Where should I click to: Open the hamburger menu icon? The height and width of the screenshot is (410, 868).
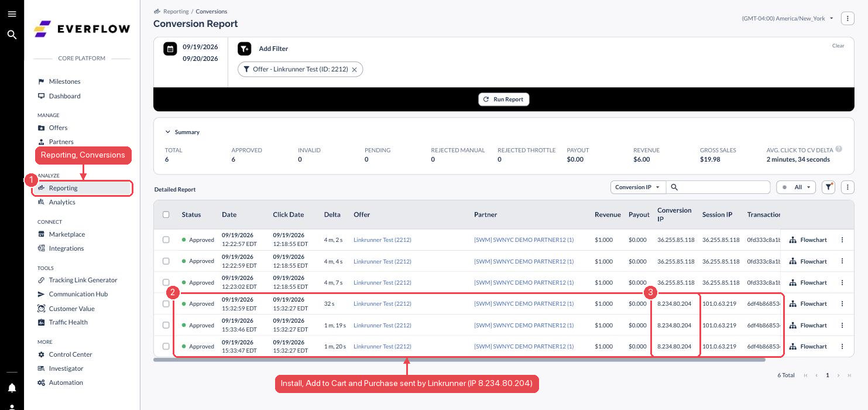pyautogui.click(x=12, y=14)
